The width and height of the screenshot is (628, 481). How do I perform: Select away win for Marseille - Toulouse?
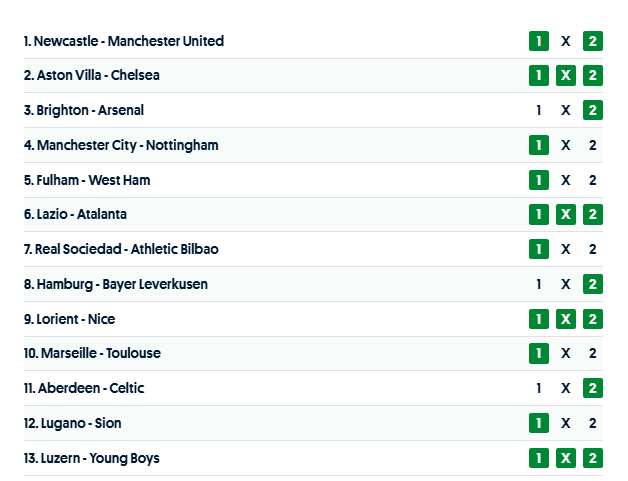click(x=593, y=353)
